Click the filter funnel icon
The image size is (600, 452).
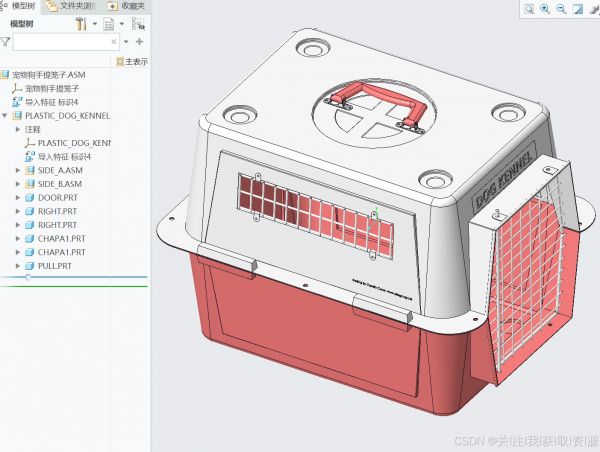[x=6, y=42]
